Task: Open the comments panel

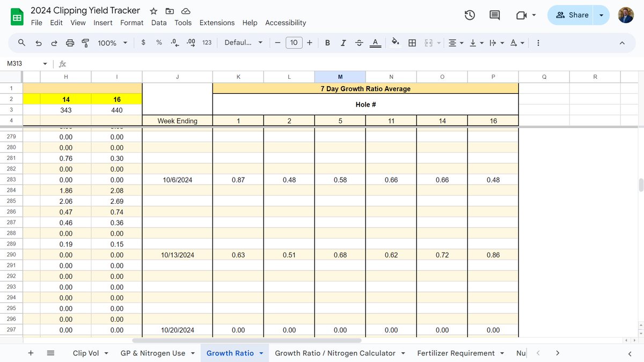Action: pyautogui.click(x=494, y=16)
